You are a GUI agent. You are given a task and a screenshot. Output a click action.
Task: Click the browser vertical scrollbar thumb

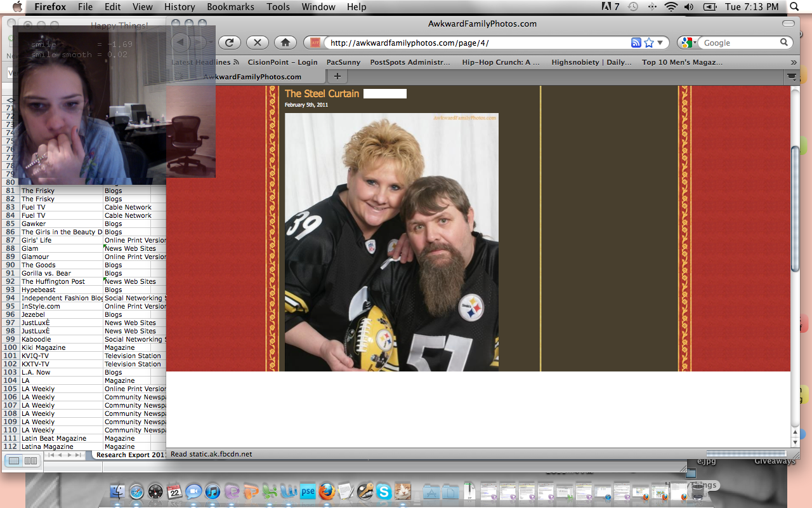795,210
